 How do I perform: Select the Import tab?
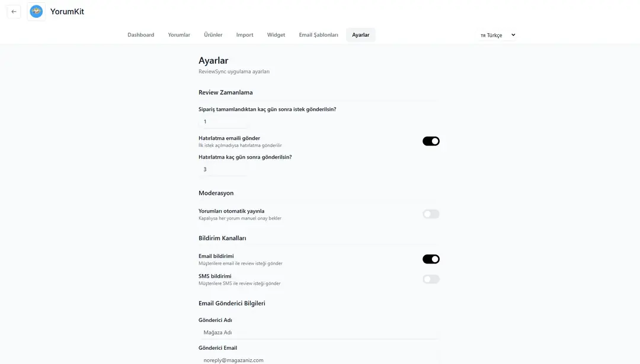tap(245, 35)
